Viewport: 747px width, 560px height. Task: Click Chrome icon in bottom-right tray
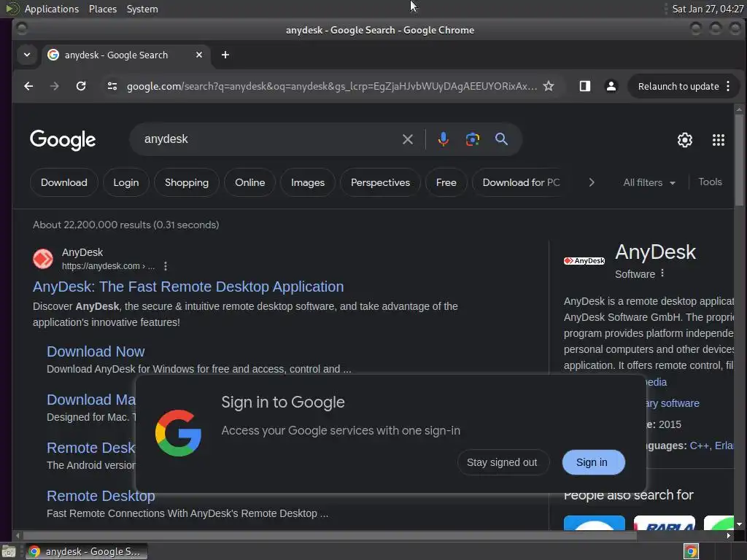tap(691, 551)
